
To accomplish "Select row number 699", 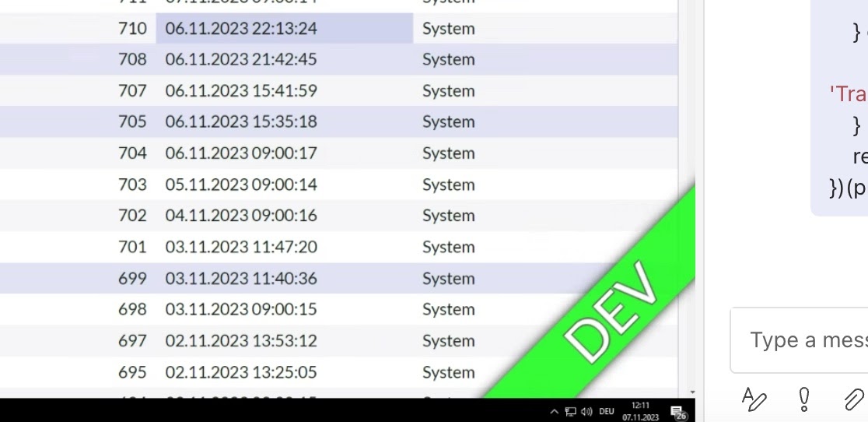I will point(132,278).
